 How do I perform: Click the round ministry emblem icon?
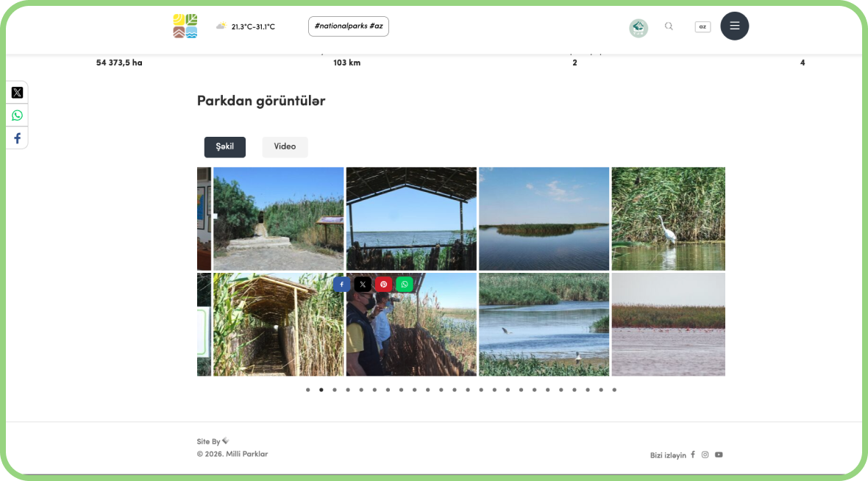[638, 28]
